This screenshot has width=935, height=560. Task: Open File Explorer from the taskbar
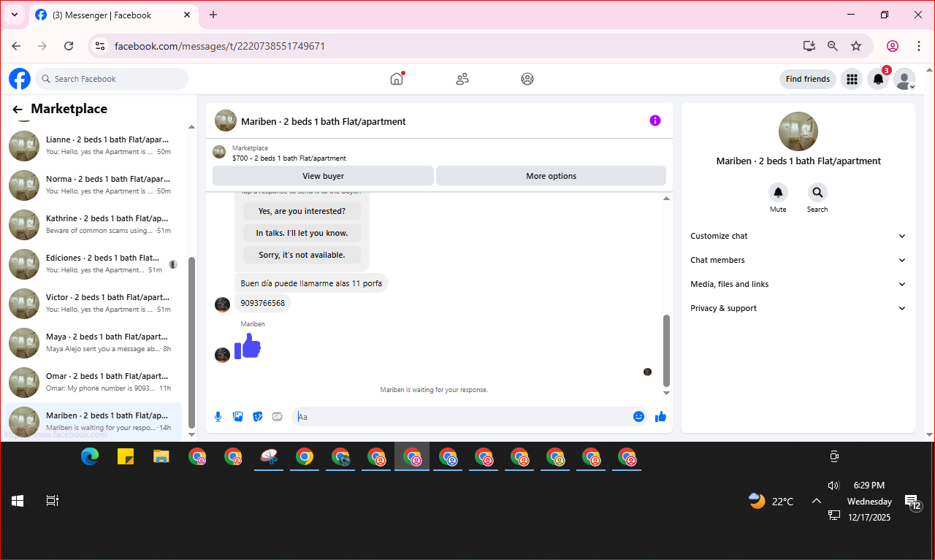[161, 457]
